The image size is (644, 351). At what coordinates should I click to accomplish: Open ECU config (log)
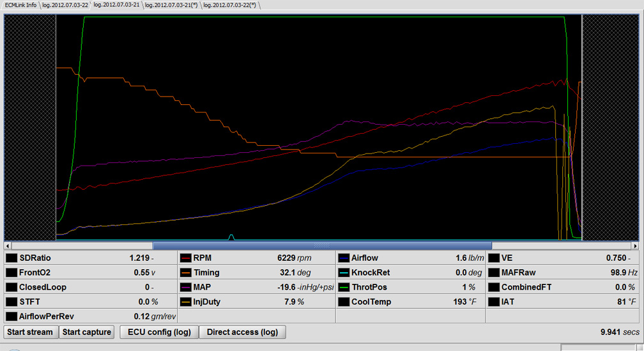(159, 332)
